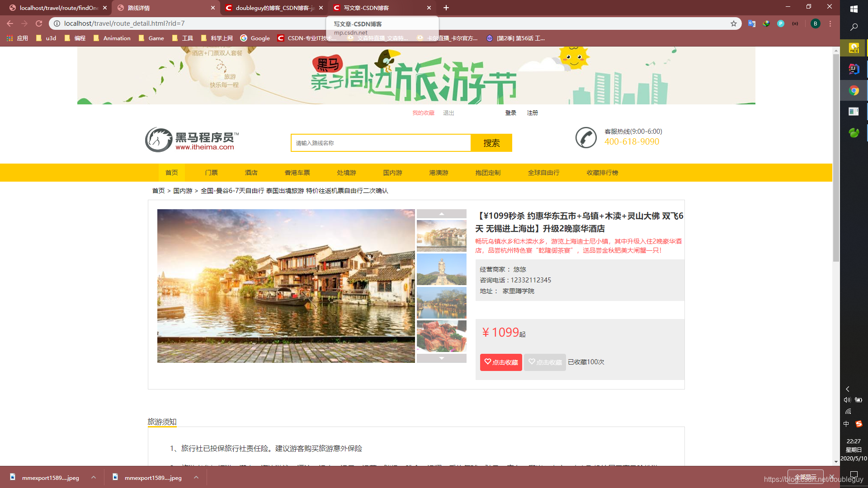Expand options for second mmexport jpeg download
868x488 pixels.
pos(196,477)
